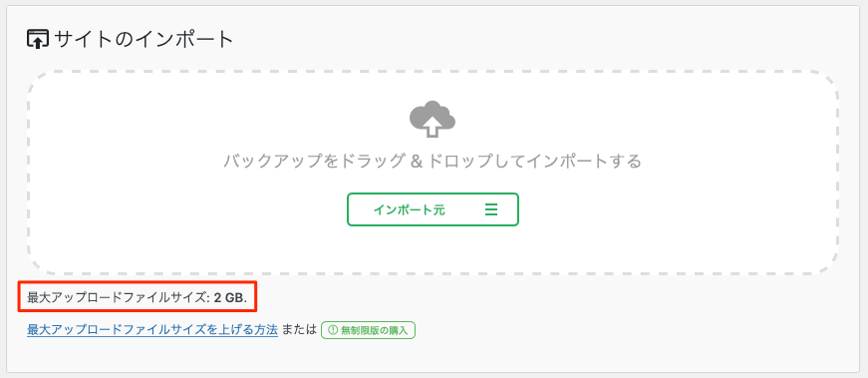Click the dashed border of the drop zone
Viewport: 868px width, 378px height.
(x=433, y=71)
